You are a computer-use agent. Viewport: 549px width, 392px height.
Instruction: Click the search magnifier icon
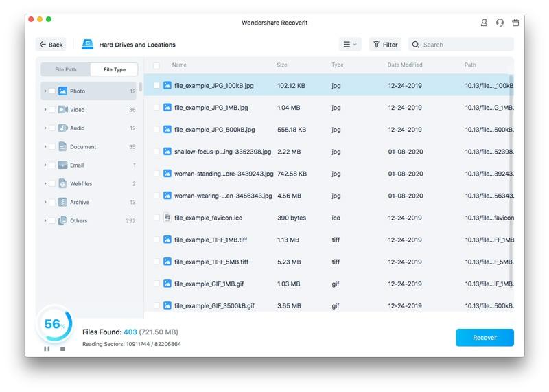click(415, 45)
